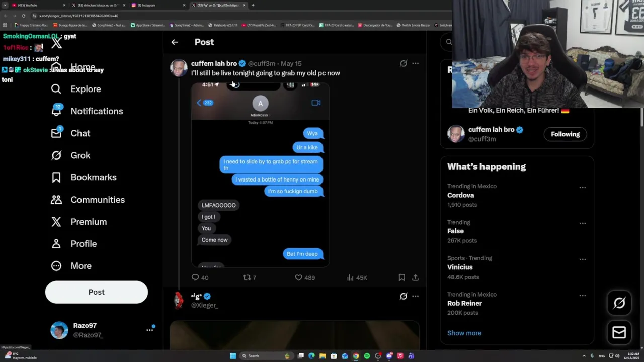Open File Explorer from the taskbar
The width and height of the screenshot is (644, 362).
pos(323,356)
